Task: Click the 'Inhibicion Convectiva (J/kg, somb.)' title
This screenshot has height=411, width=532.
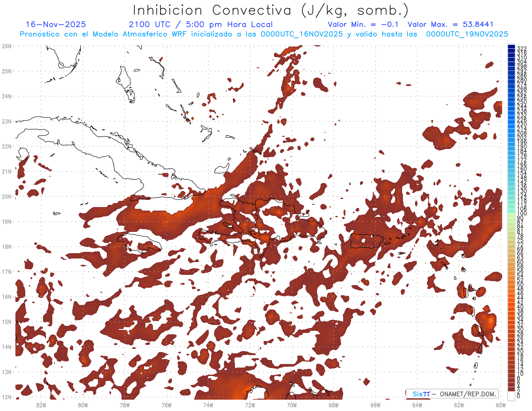Action: [x=271, y=10]
